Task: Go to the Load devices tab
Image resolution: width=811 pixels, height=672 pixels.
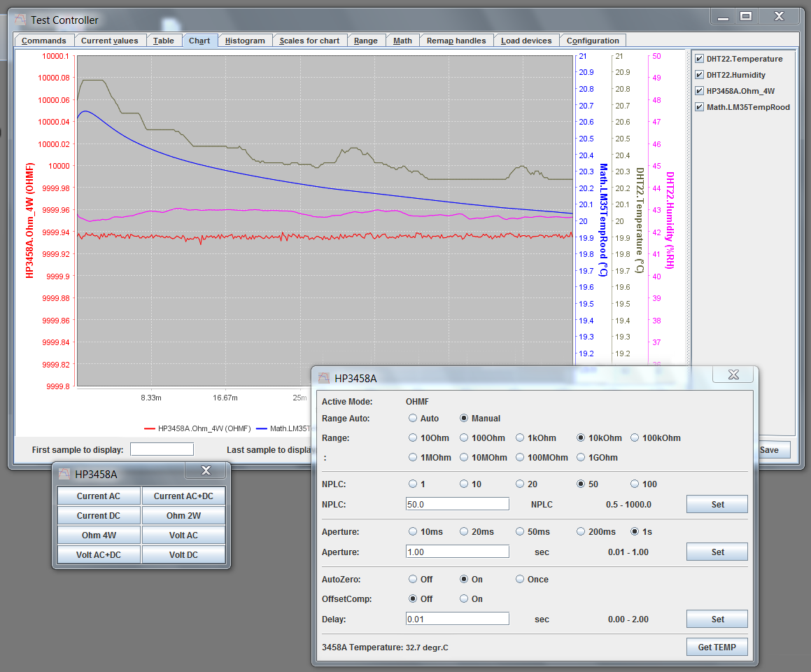Action: 526,41
